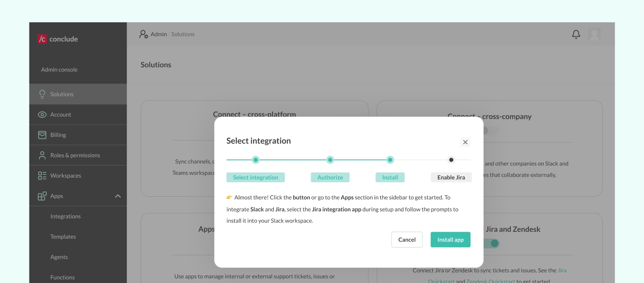Click the Admin breadcrumb link
The image size is (644, 283).
(x=159, y=34)
